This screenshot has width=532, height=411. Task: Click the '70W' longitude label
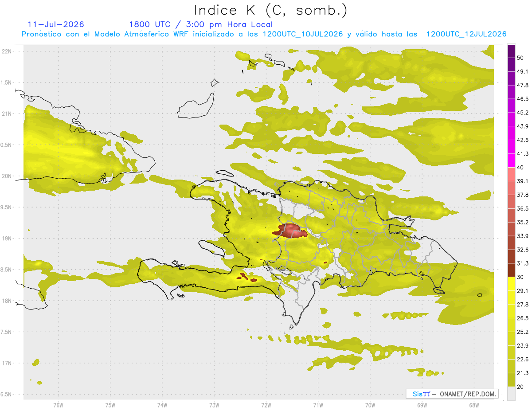pyautogui.click(x=370, y=405)
